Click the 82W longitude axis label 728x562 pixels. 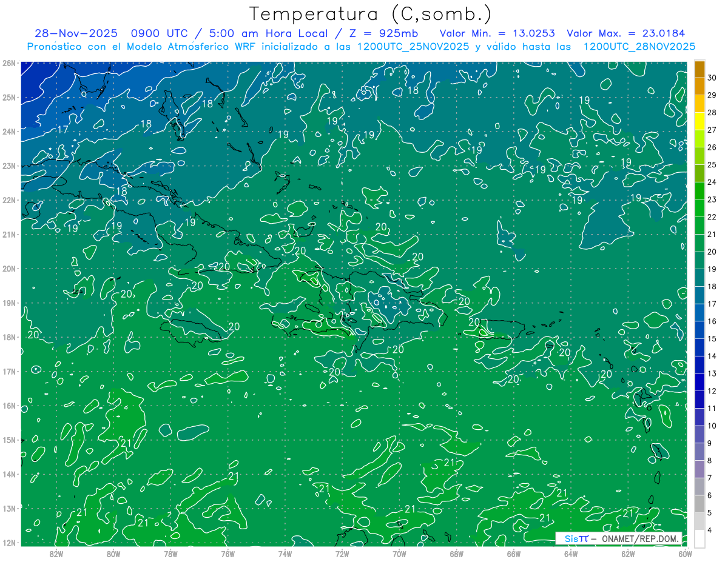click(x=56, y=553)
